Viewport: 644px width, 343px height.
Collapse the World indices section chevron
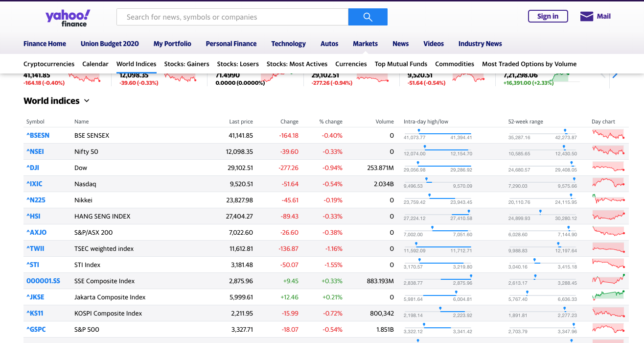[87, 100]
